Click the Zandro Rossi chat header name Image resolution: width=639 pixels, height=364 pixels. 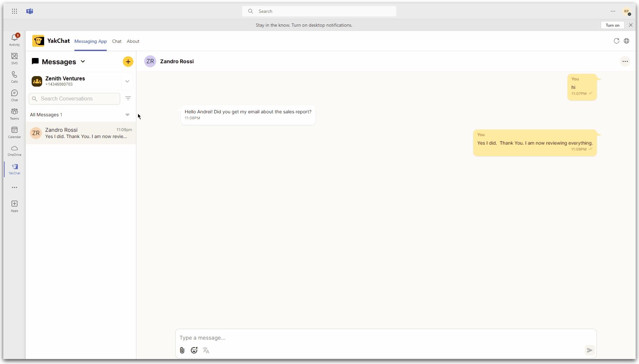point(177,61)
